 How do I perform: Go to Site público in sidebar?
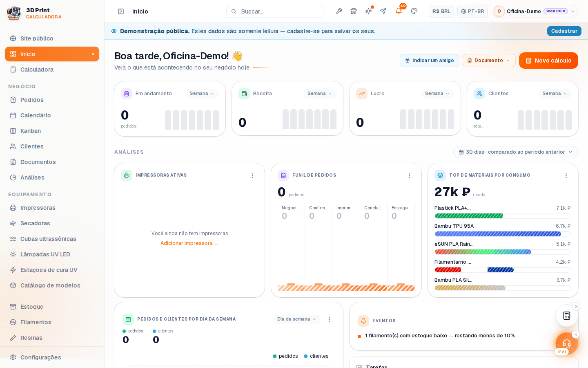(52, 38)
